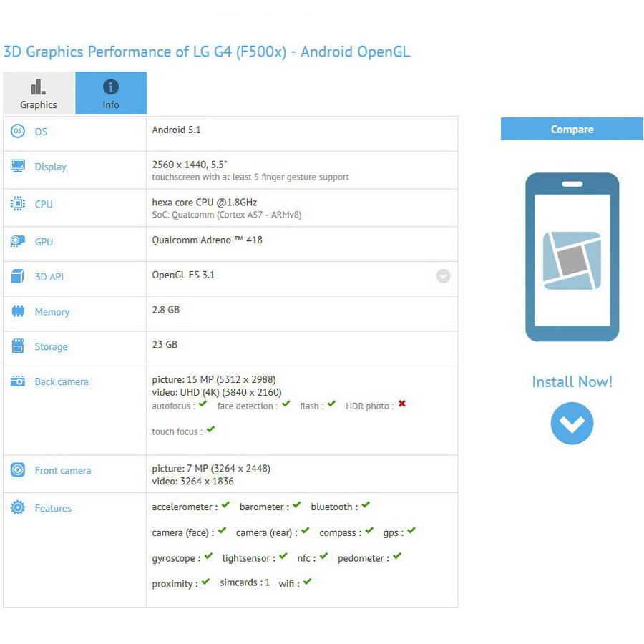Image resolution: width=644 pixels, height=644 pixels.
Task: Click the autofocus green checkmark
Action: (x=203, y=404)
